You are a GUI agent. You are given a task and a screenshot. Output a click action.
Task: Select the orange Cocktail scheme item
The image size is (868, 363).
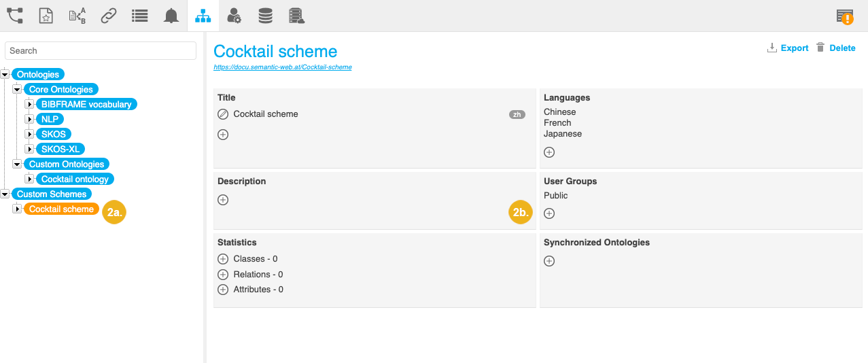(61, 209)
